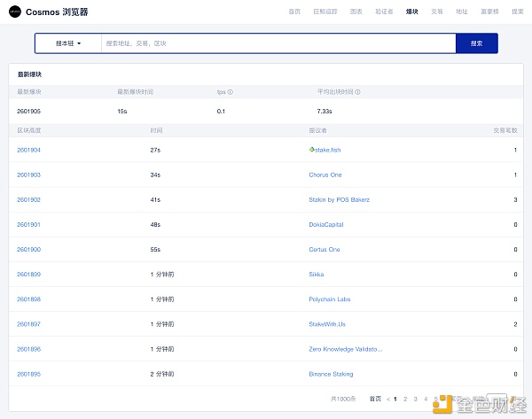Click the 时间 column header

click(x=156, y=130)
